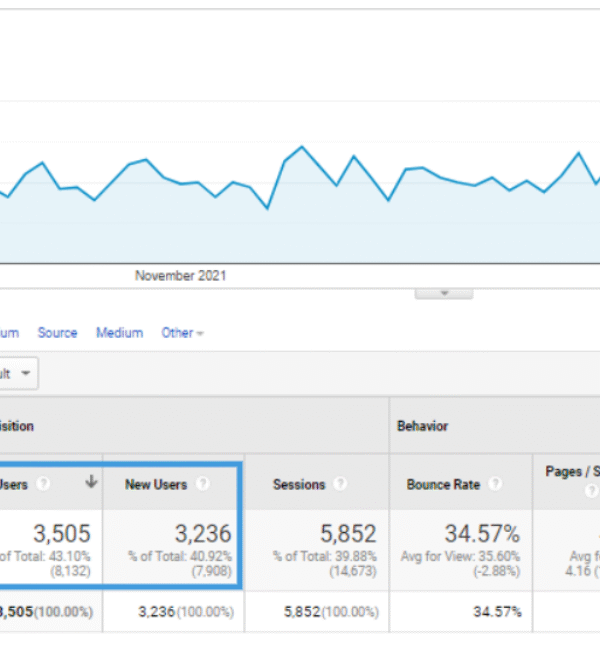Image resolution: width=600 pixels, height=650 pixels.
Task: Click the sort arrow in Users column
Action: (x=91, y=483)
